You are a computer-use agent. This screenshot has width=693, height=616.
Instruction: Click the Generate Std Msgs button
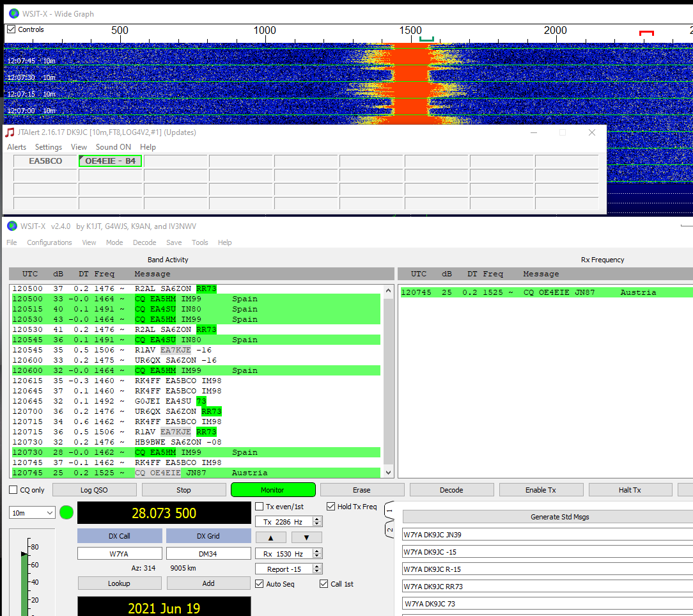(x=548, y=517)
